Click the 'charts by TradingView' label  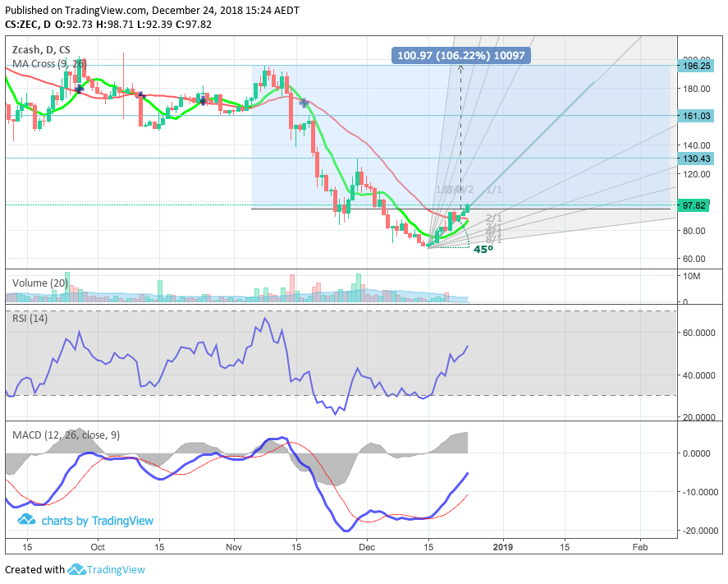click(97, 521)
